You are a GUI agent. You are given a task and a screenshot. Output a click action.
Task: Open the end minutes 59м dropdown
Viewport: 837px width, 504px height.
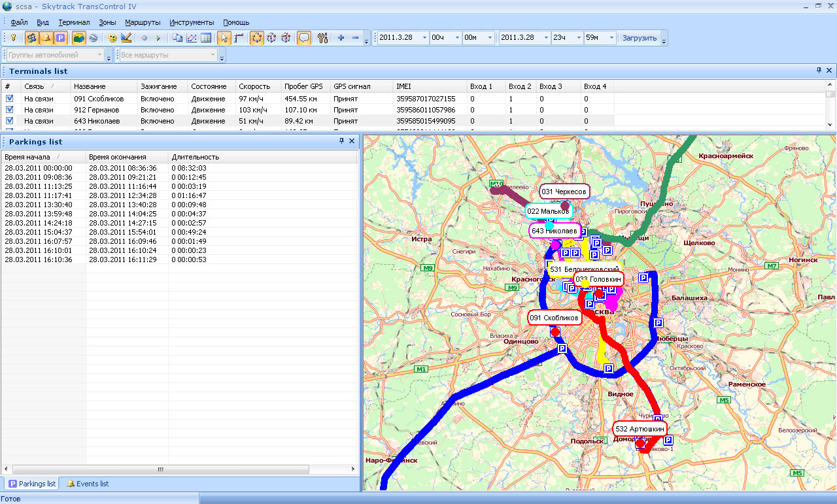[610, 38]
